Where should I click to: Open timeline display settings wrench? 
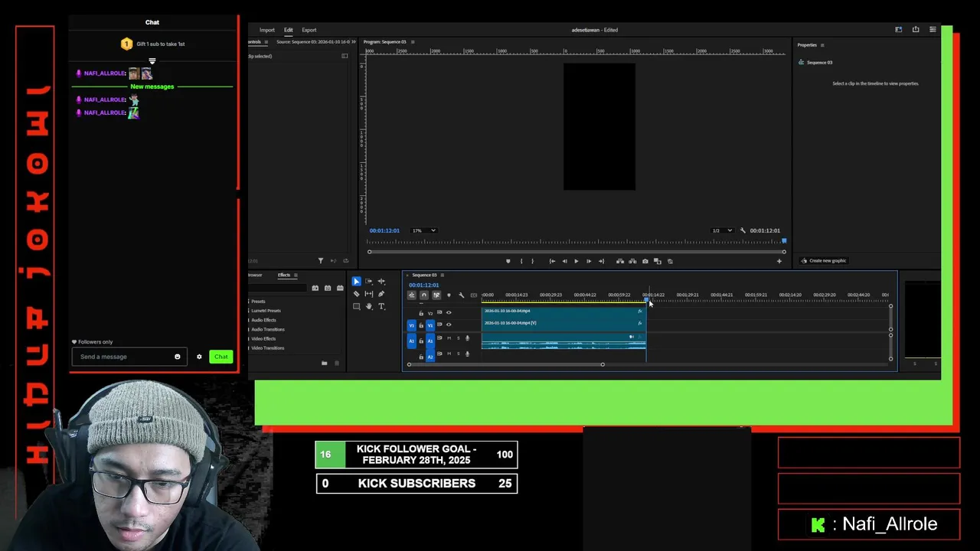click(x=461, y=295)
